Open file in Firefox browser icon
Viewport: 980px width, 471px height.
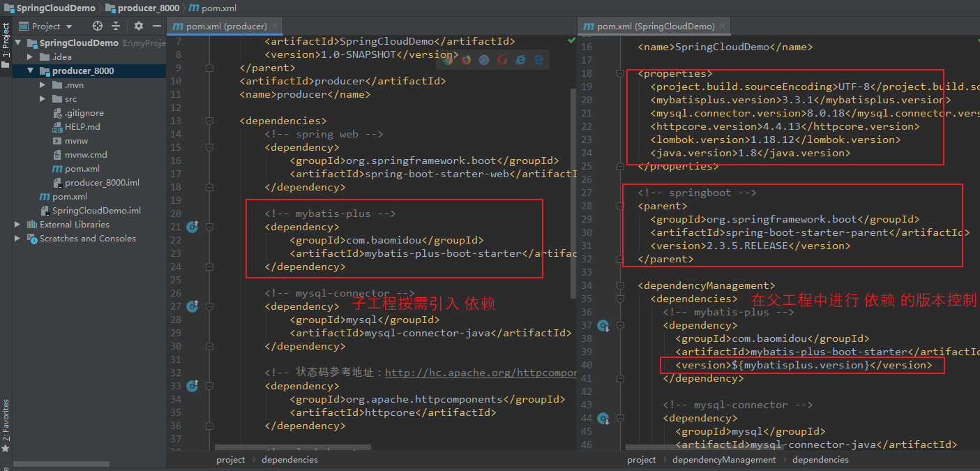(x=466, y=60)
